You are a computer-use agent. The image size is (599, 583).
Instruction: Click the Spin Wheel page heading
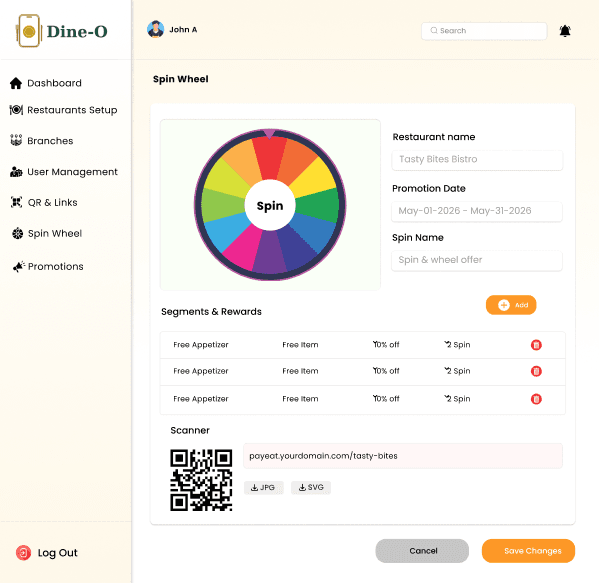pyautogui.click(x=181, y=79)
